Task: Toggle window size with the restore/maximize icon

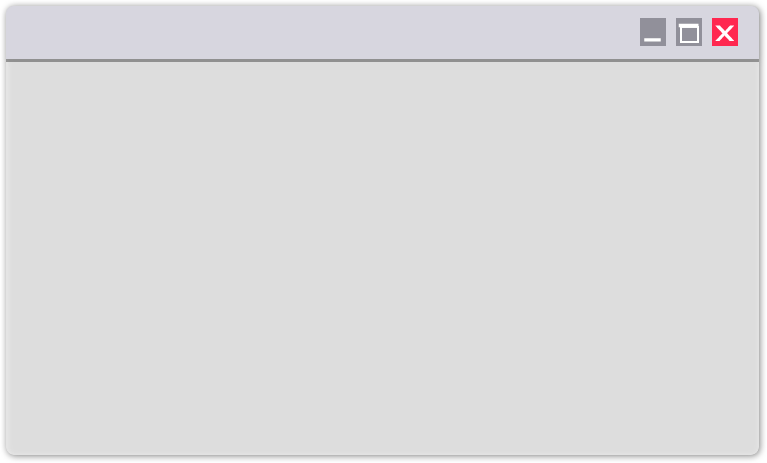Action: point(689,32)
